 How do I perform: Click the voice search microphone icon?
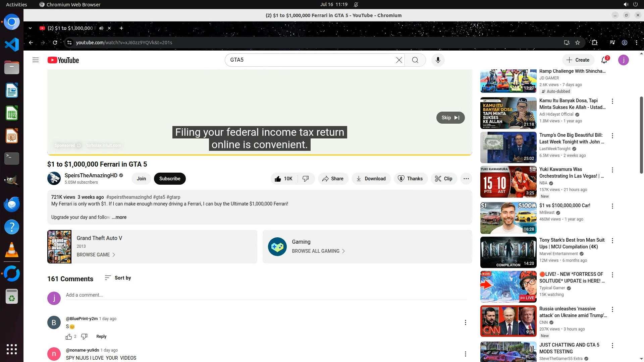click(438, 60)
